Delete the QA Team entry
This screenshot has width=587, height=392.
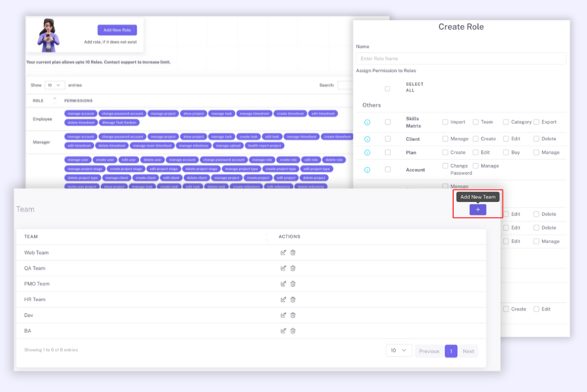click(293, 268)
